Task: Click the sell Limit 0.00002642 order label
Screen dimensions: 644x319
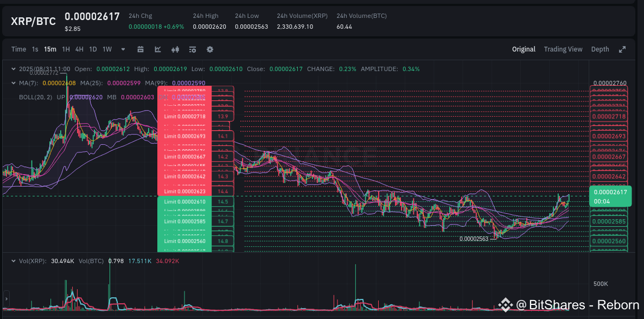Action: (x=185, y=176)
